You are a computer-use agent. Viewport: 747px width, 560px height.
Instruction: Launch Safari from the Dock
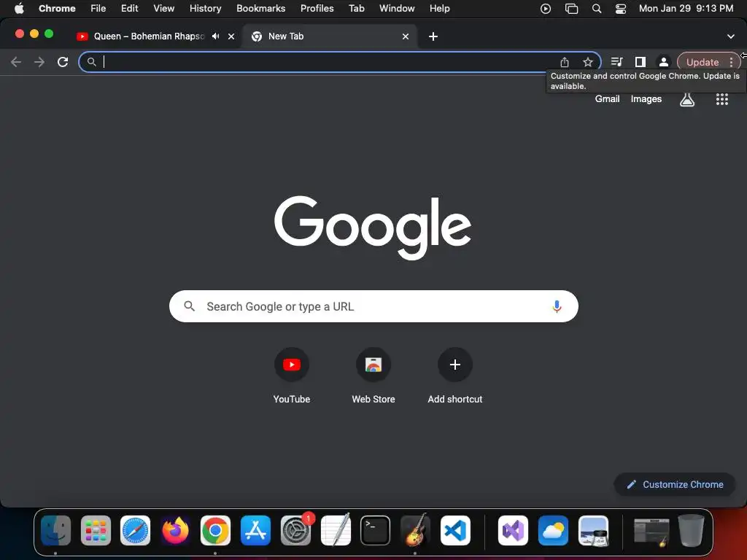135,530
